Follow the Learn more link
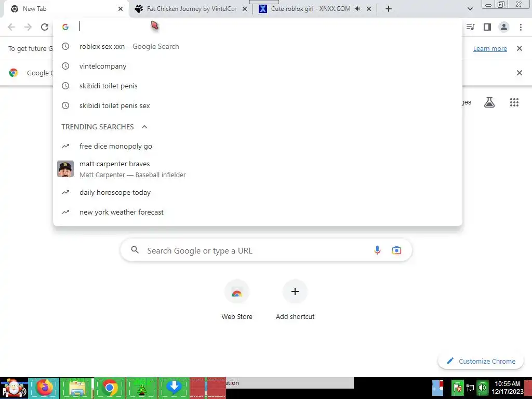This screenshot has width=532, height=399. [x=490, y=48]
